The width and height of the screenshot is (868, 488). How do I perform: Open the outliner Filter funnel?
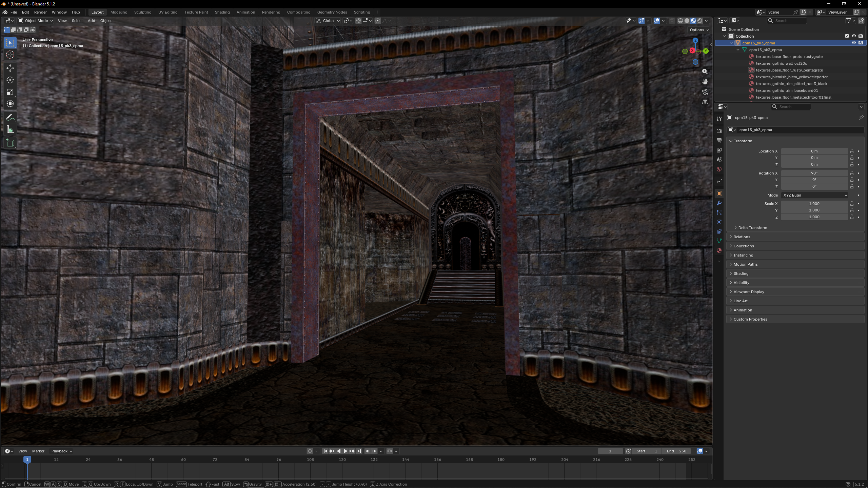click(848, 21)
